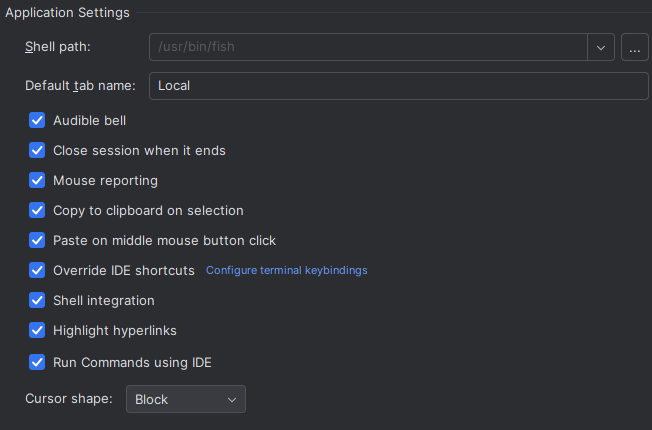The image size is (652, 430).
Task: Click the Default tab name label
Action: tap(80, 86)
